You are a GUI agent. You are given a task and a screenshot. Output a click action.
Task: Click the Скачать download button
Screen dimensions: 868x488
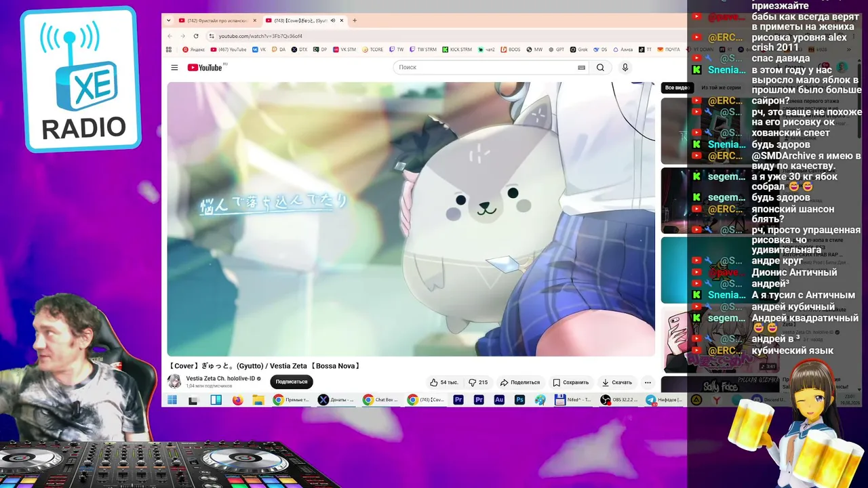coord(617,382)
